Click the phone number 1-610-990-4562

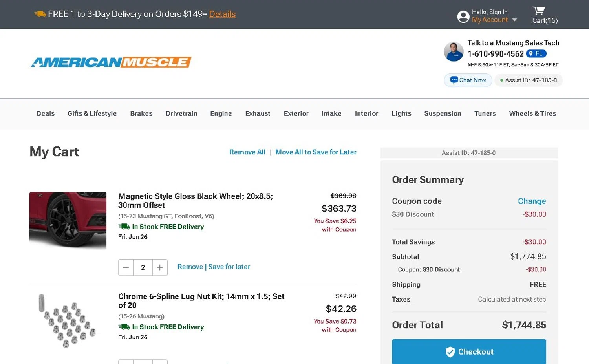(496, 54)
